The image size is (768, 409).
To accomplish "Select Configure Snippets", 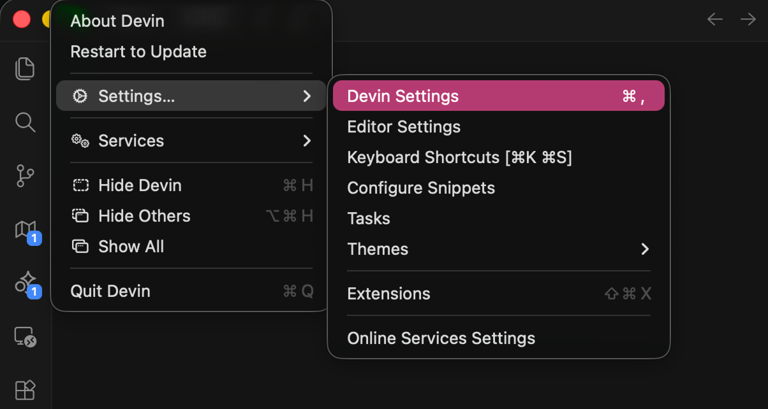I will click(x=499, y=188).
